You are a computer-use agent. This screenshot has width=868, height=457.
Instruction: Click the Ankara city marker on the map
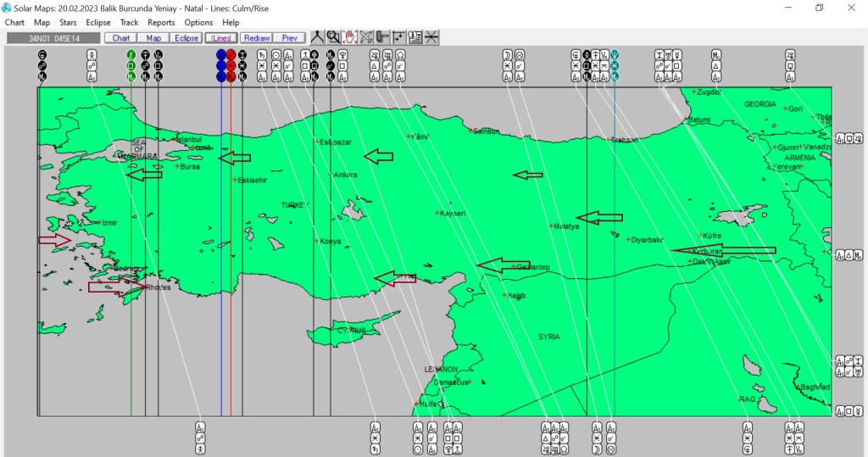(331, 175)
